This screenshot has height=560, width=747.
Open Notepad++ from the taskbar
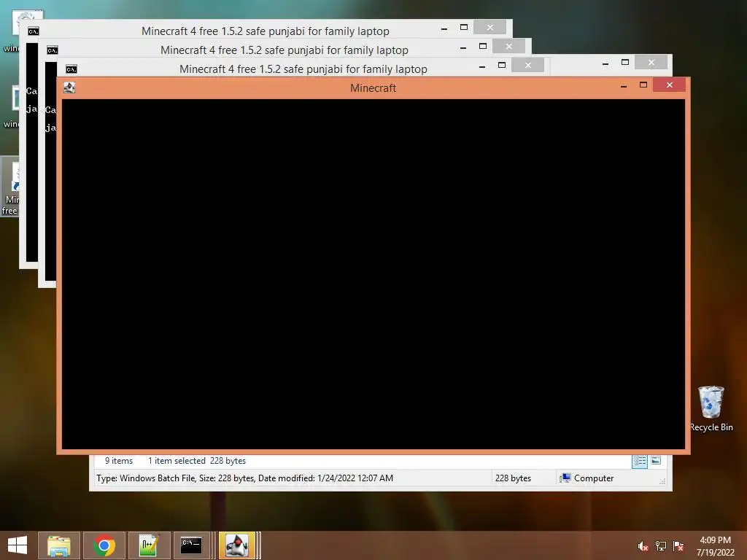(149, 545)
